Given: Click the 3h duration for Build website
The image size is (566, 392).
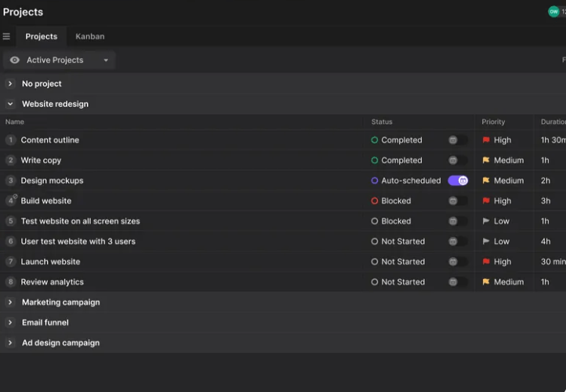Looking at the screenshot, I should click(546, 201).
